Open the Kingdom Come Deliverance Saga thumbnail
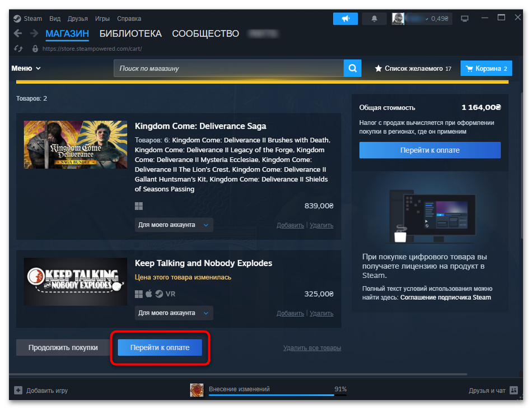Image resolution: width=532 pixels, height=409 pixels. tap(76, 145)
